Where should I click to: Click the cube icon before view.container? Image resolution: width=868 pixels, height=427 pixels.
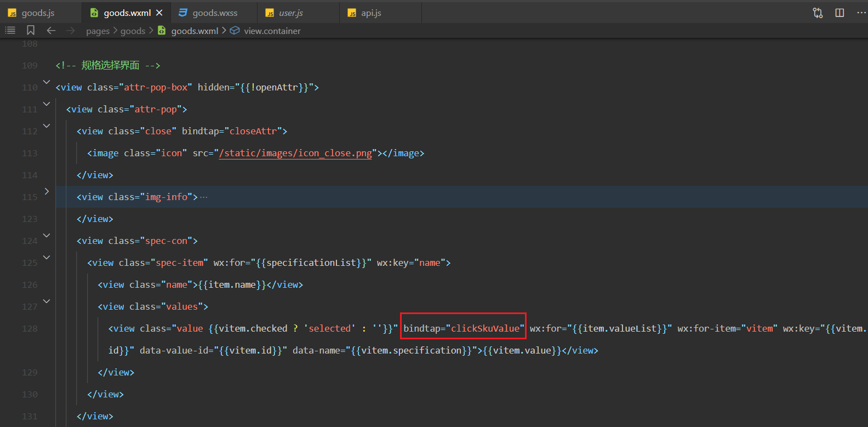235,31
